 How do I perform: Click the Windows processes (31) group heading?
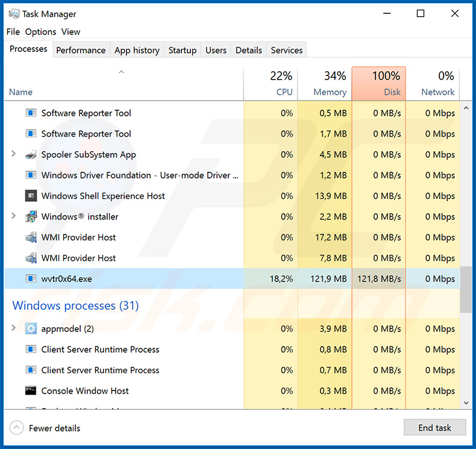[75, 306]
